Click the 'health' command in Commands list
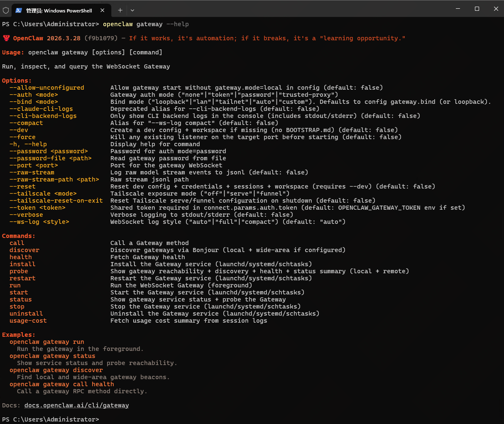 tap(21, 257)
